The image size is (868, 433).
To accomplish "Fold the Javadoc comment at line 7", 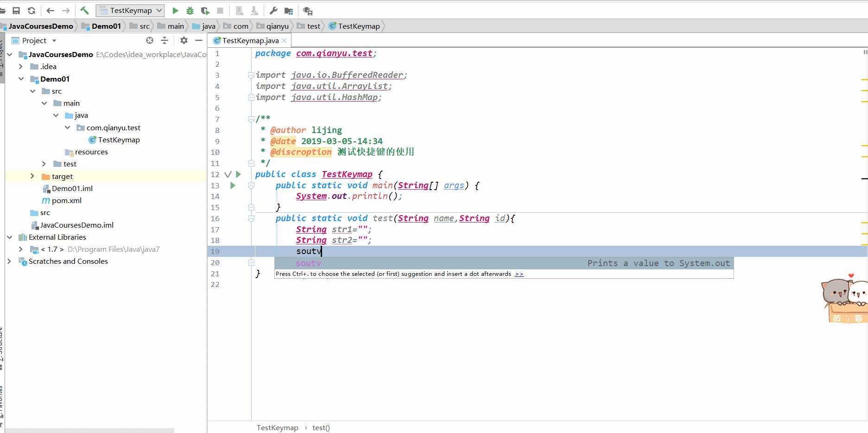I will pyautogui.click(x=251, y=119).
